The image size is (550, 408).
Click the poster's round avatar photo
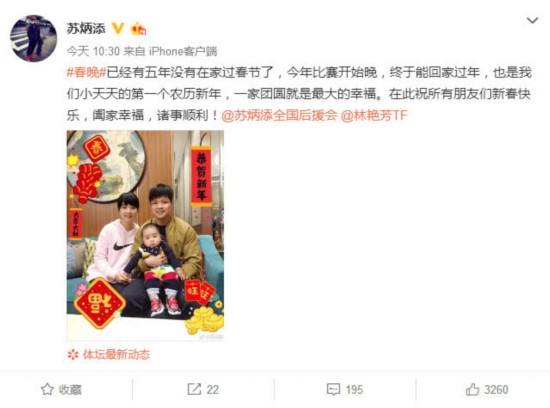34,38
